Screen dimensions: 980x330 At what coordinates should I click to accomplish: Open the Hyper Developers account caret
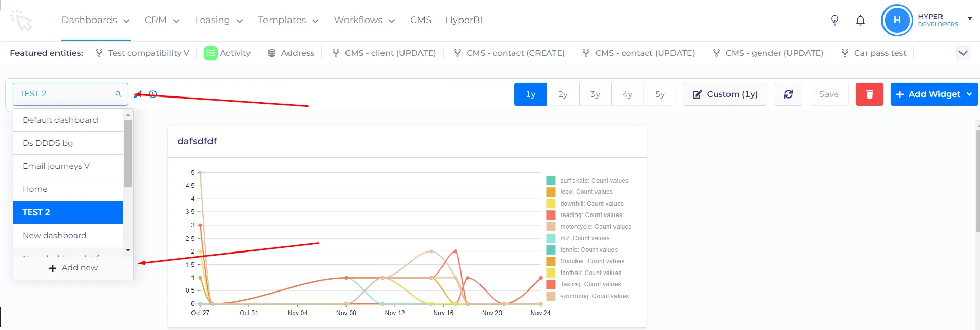click(970, 18)
